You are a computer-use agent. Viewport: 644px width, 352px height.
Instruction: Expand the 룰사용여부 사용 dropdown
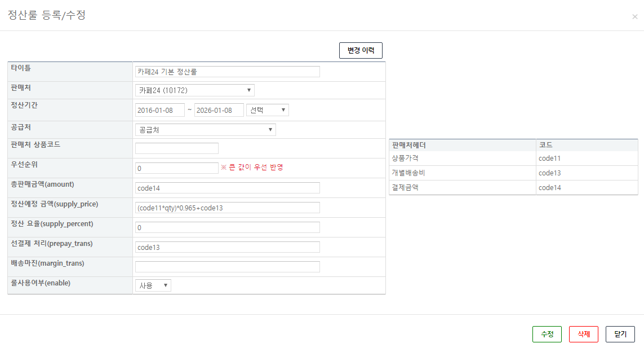tap(153, 285)
